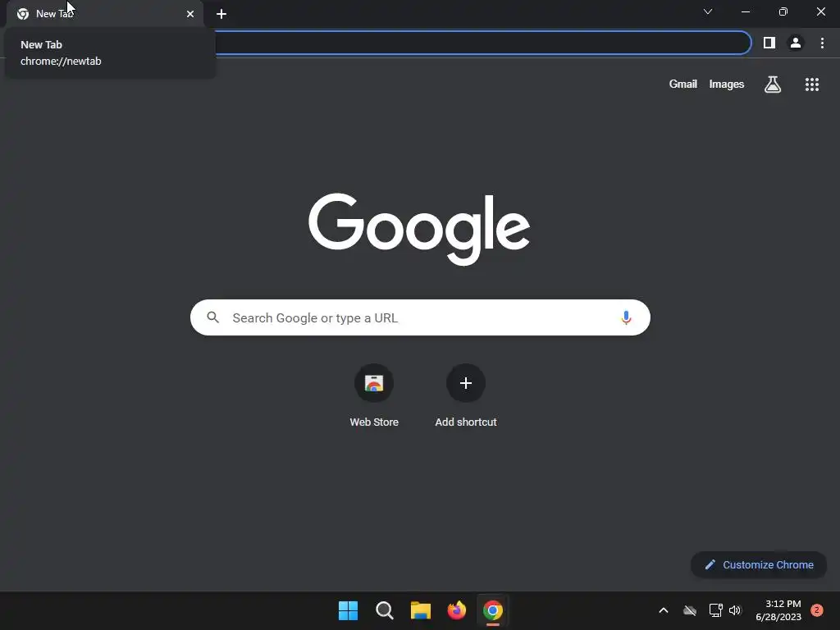Image resolution: width=840 pixels, height=630 pixels.
Task: Open the clock showing 3:12 PM
Action: coord(778,610)
